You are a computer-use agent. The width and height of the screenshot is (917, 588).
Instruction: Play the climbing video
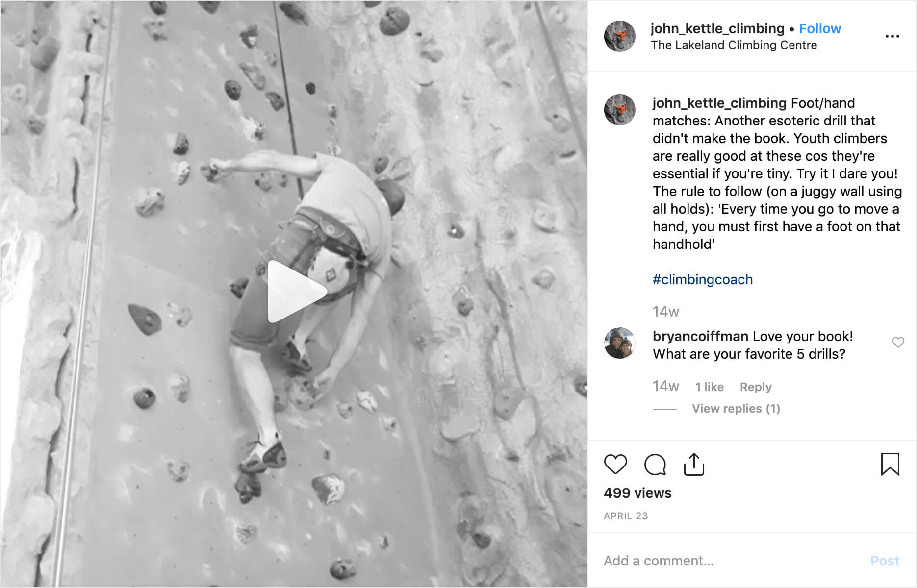coord(295,293)
